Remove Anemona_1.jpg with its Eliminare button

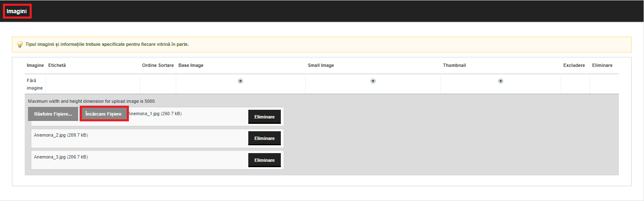[264, 117]
